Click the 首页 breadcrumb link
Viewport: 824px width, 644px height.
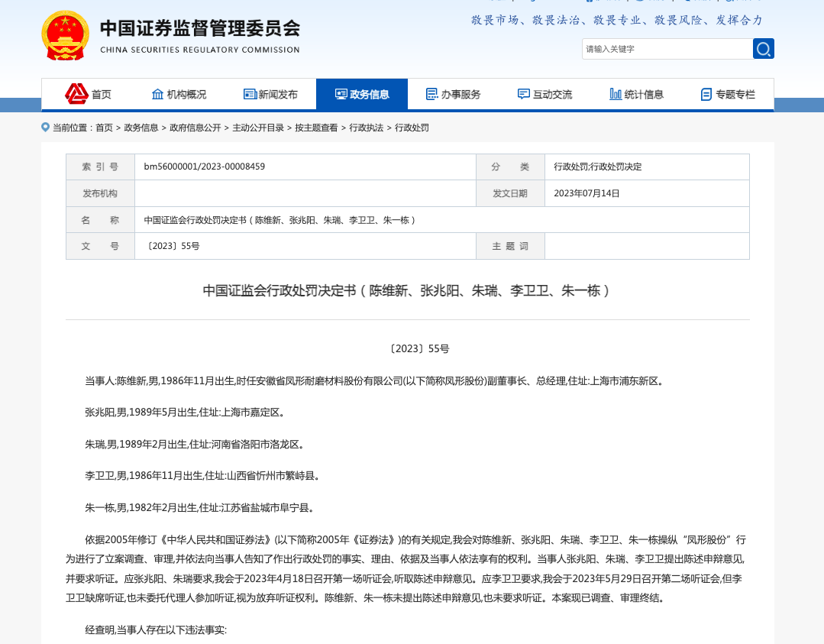(x=104, y=128)
